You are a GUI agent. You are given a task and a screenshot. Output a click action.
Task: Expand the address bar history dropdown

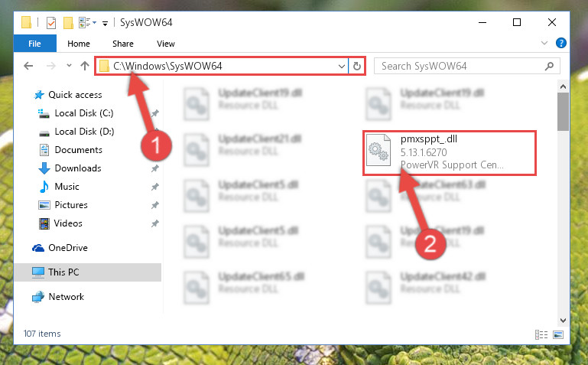pyautogui.click(x=341, y=67)
